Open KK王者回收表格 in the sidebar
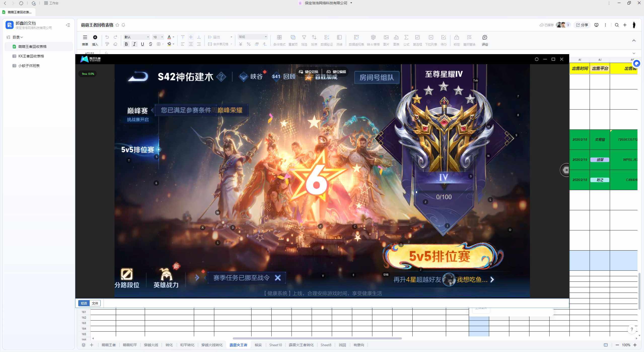Screen dimensions: 644x352 point(31,56)
